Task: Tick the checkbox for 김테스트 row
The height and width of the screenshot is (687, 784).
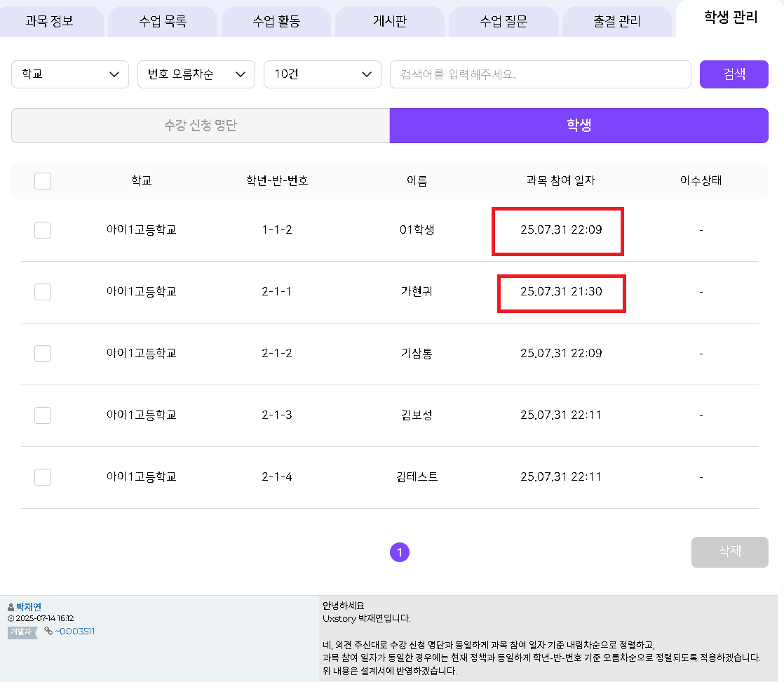Action: 43,477
